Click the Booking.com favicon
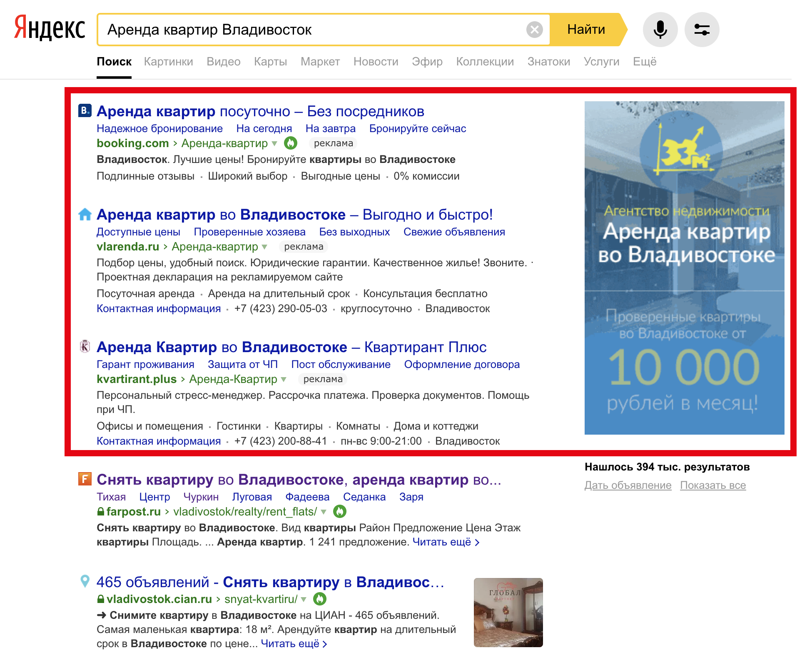Screen dimensions: 812x658 click(x=85, y=110)
